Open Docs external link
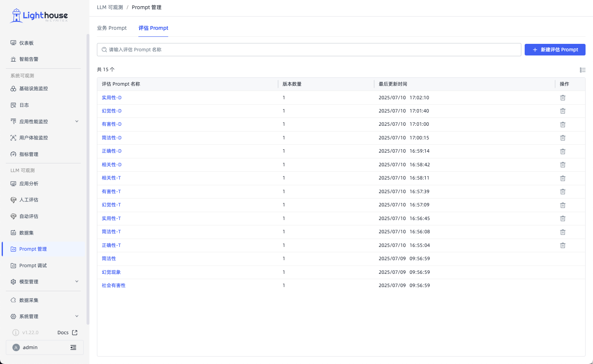Screen dimensions: 593x364 [x=67, y=333]
